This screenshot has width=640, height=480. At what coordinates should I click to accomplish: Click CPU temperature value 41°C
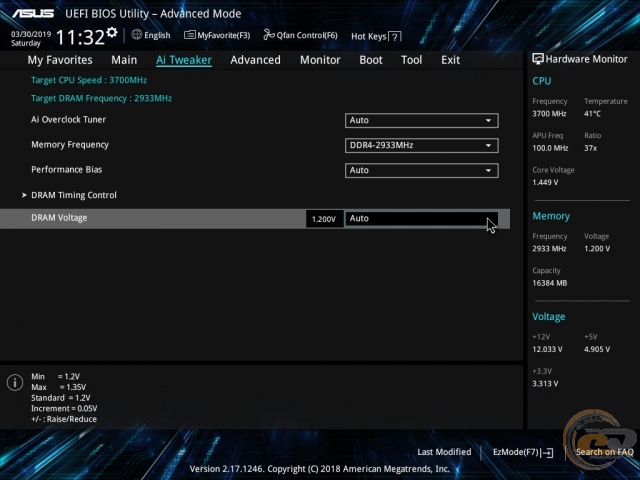(x=592, y=114)
